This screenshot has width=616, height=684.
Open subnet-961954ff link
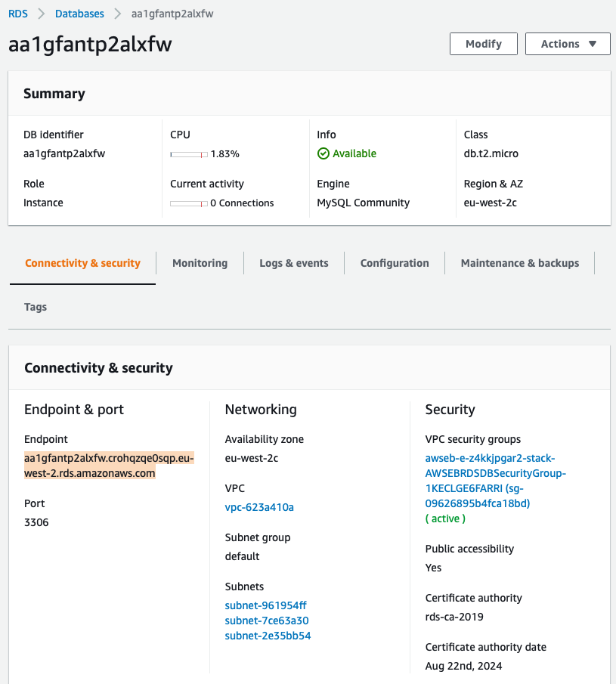pyautogui.click(x=266, y=605)
